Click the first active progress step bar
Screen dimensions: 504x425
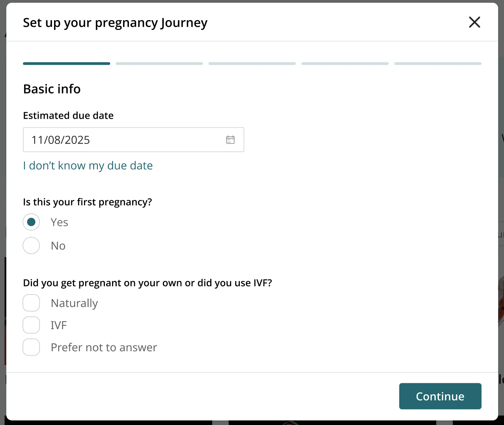pyautogui.click(x=67, y=63)
